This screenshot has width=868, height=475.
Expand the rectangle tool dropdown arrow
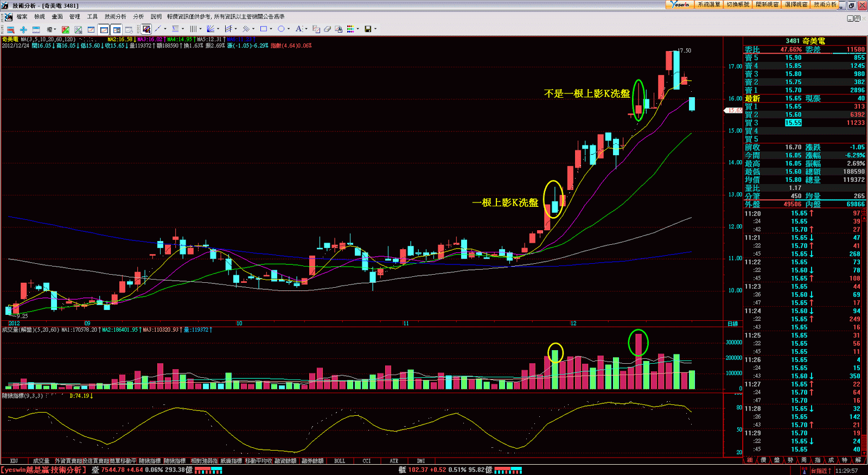[271, 29]
